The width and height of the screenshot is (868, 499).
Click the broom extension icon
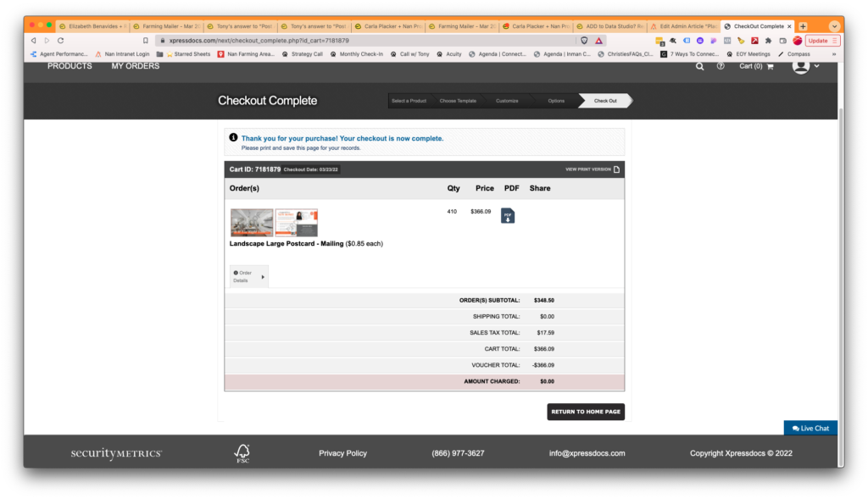pyautogui.click(x=741, y=41)
